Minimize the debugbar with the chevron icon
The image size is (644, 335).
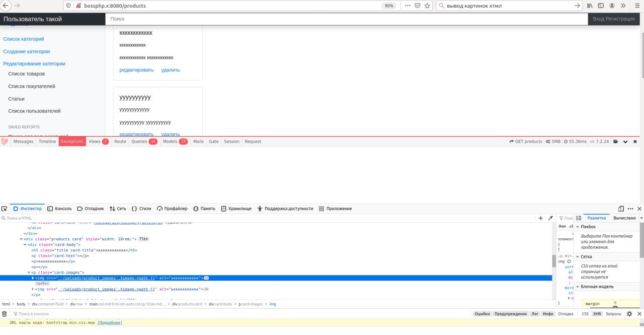[x=625, y=142]
